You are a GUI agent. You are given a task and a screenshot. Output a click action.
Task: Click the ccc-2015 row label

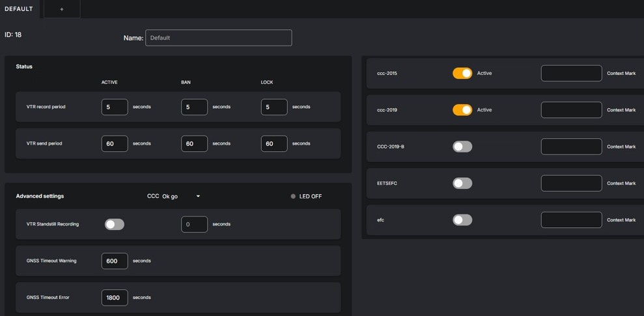pos(387,74)
